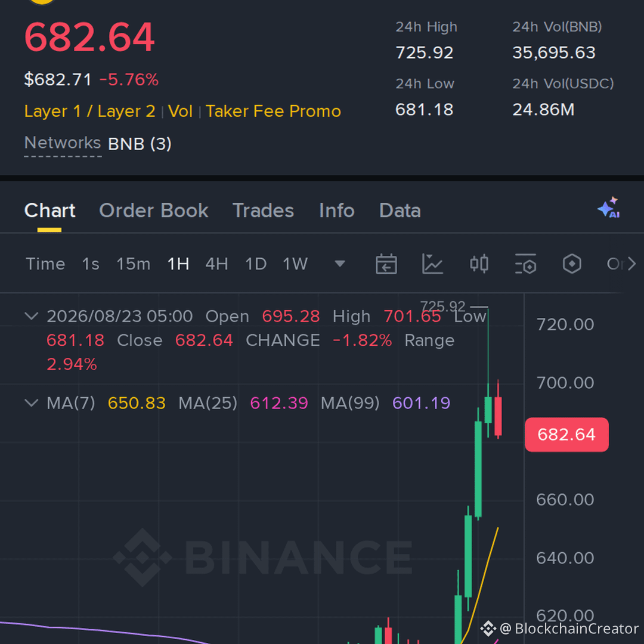This screenshot has width=644, height=644.
Task: Tap the MA(7) value 650.83
Action: (x=137, y=403)
